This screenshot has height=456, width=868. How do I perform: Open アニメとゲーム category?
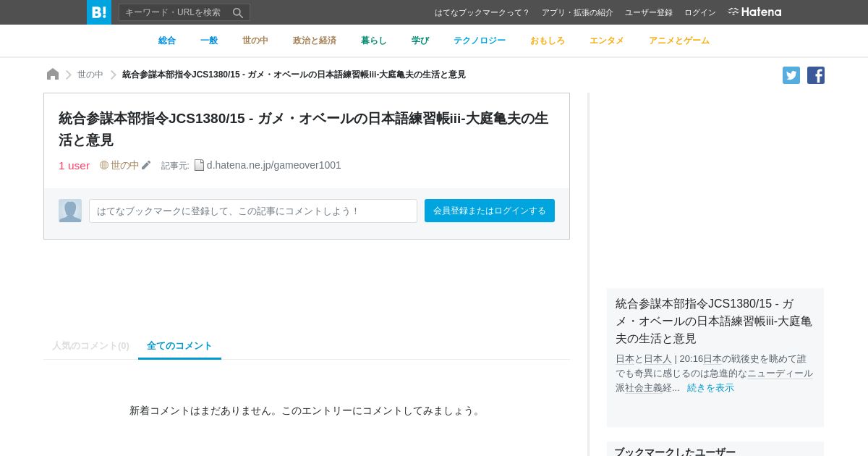[679, 41]
